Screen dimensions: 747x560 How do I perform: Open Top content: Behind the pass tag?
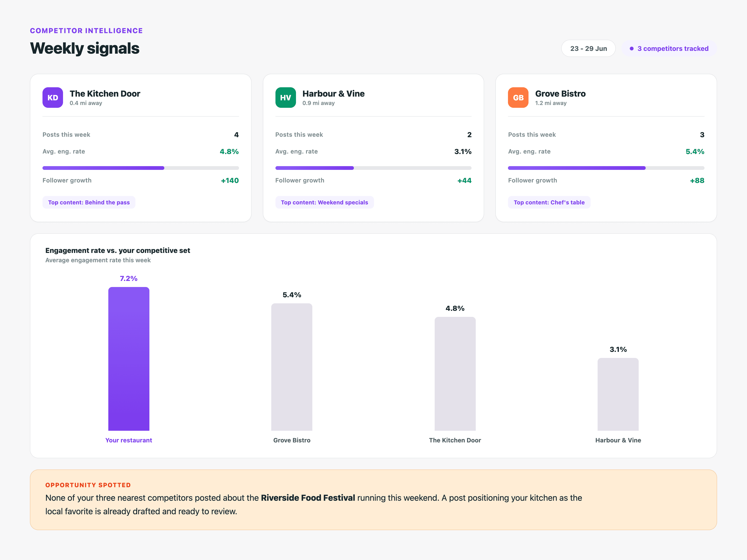89,203
